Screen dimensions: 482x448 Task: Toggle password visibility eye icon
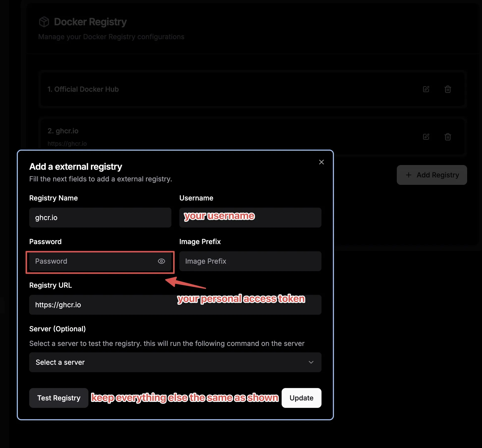[161, 261]
